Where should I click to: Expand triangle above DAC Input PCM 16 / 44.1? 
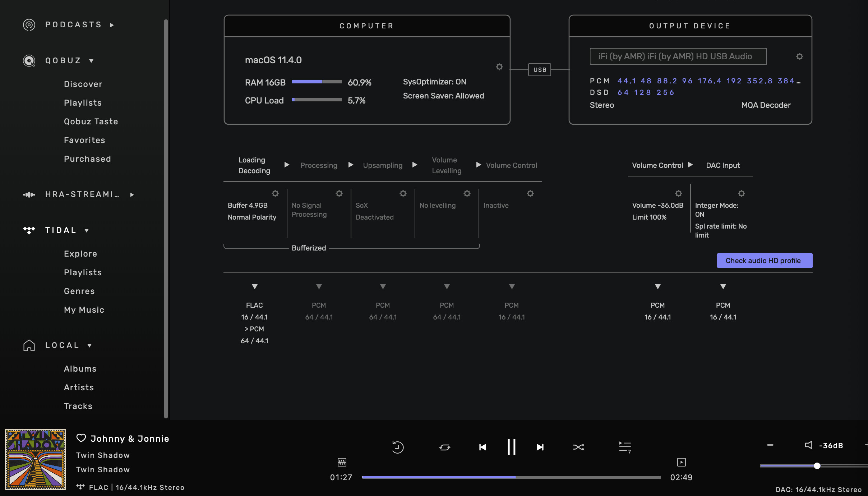click(x=723, y=287)
